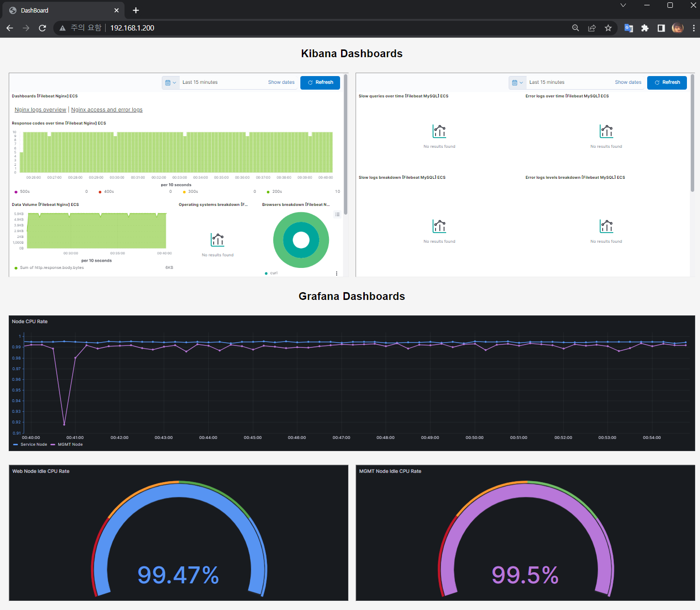Open browser zoom magnifier icon

tap(576, 28)
